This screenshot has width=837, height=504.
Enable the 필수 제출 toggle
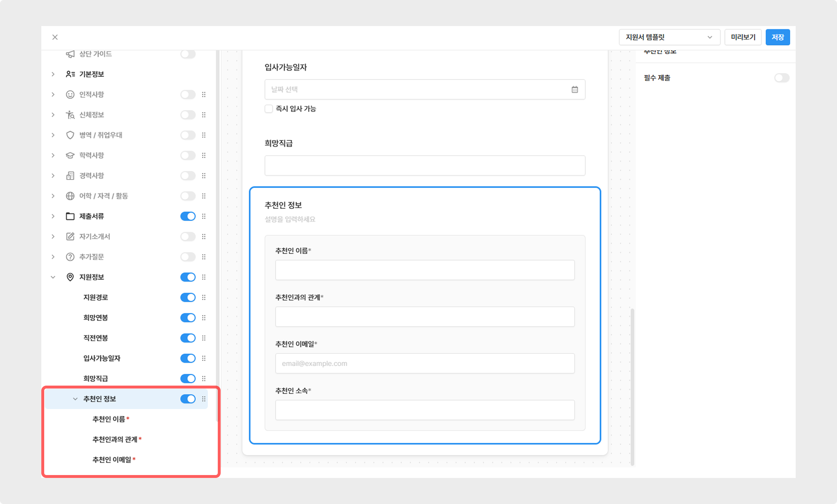click(782, 78)
